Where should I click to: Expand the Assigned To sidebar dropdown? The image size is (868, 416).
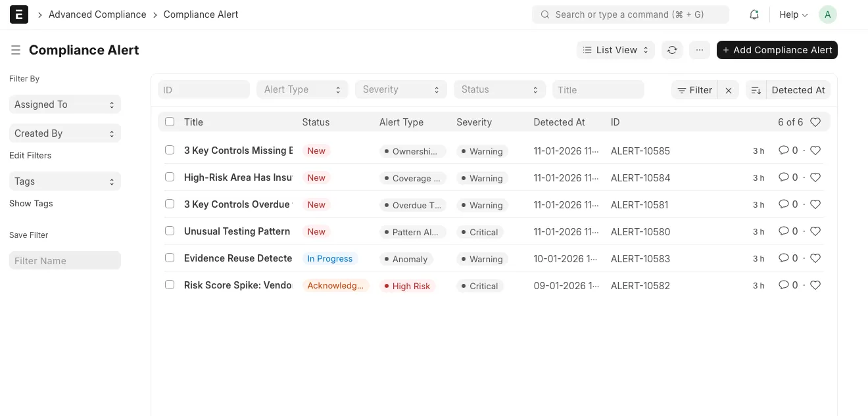point(64,104)
